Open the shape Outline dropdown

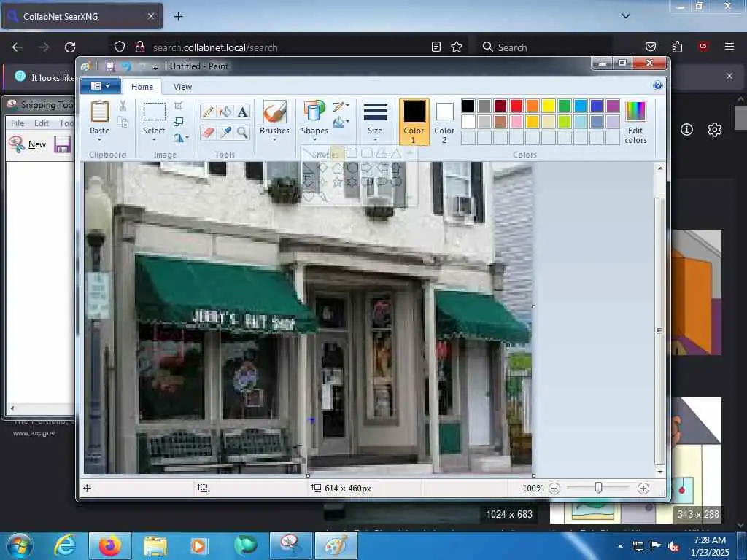[341, 106]
